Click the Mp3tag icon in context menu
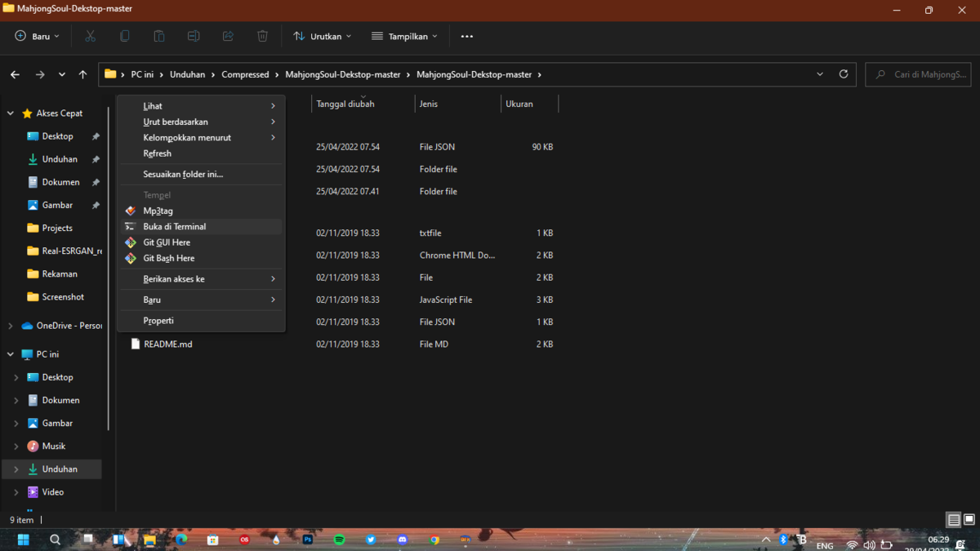Screen dimensions: 980x551 tap(131, 211)
